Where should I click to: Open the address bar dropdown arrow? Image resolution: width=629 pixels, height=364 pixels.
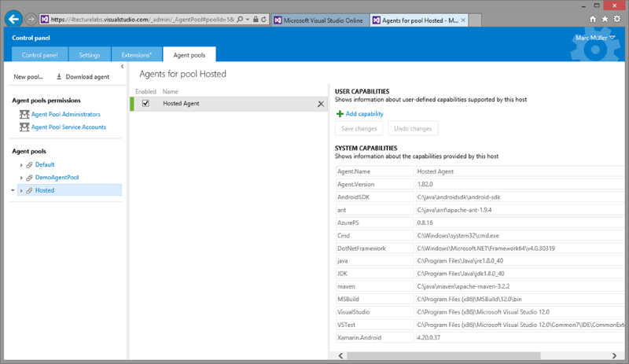pyautogui.click(x=248, y=20)
